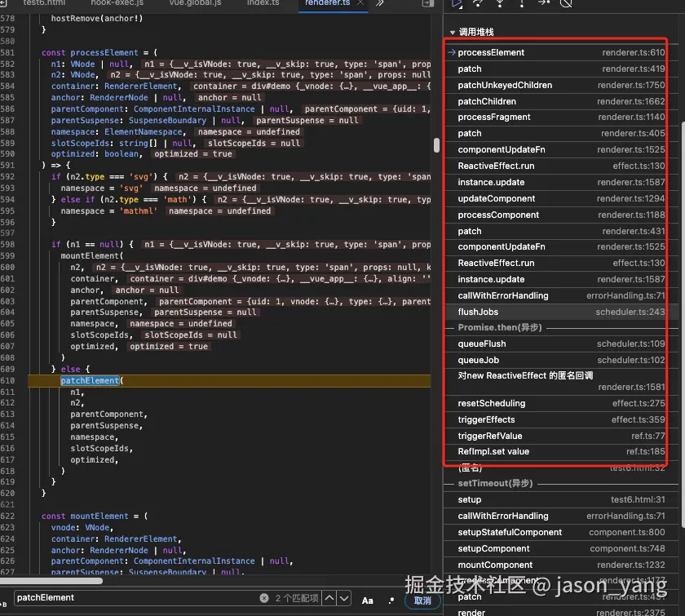Image resolution: width=685 pixels, height=616 pixels.
Task: Select the patchChildren call stack frame
Action: click(x=561, y=101)
